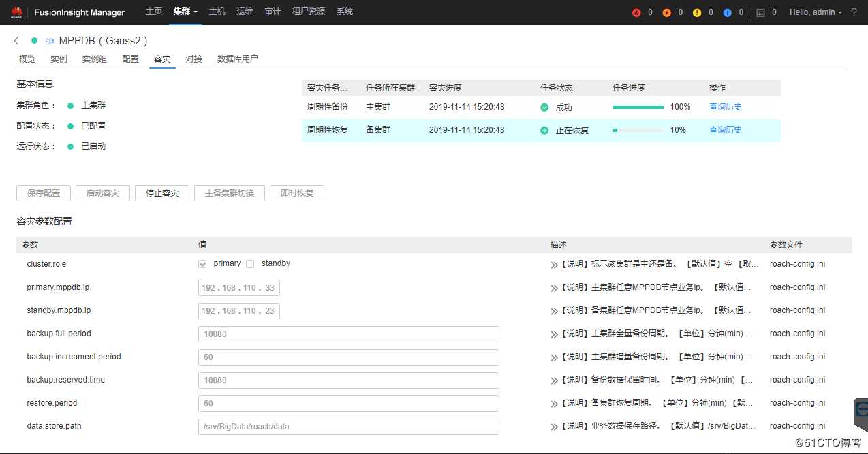Click the primary.mppdb.ip input field
Viewport: 868px width, 454px height.
coord(238,287)
